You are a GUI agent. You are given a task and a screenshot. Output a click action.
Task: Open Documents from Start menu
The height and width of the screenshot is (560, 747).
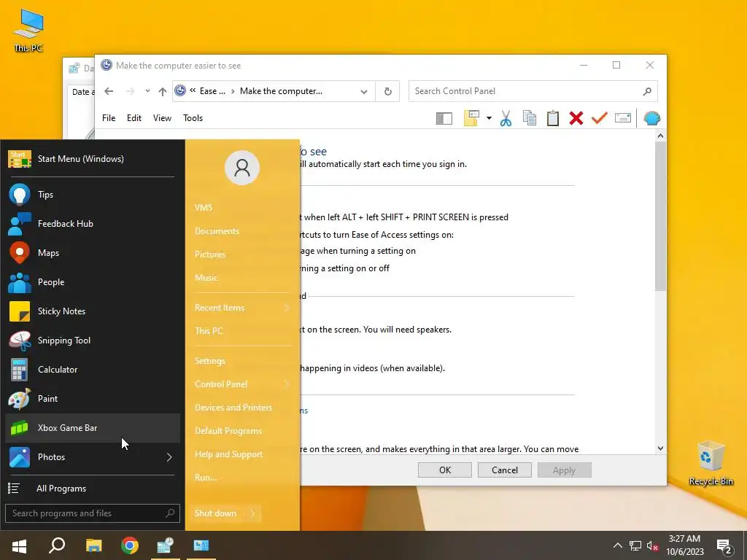pyautogui.click(x=217, y=231)
